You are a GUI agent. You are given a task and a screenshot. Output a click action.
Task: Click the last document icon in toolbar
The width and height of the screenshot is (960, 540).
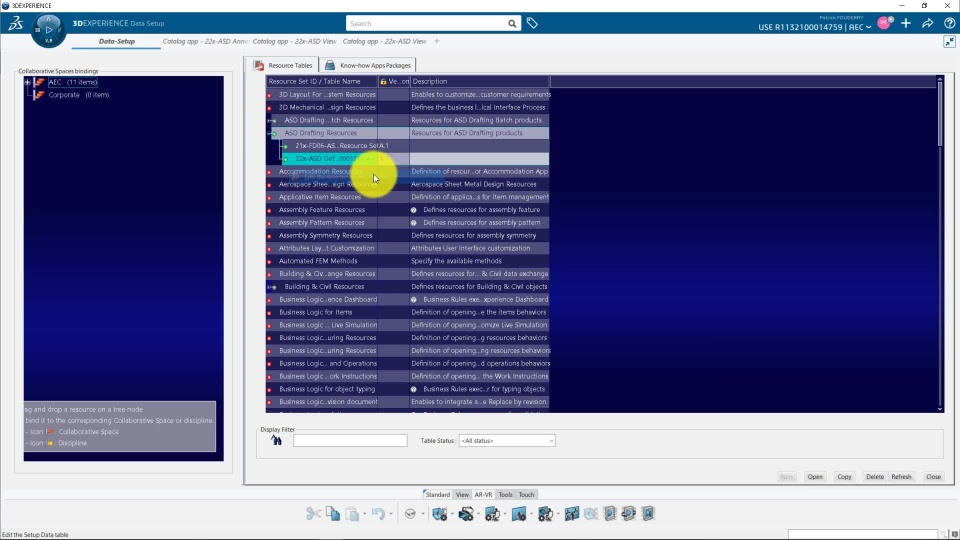click(648, 513)
